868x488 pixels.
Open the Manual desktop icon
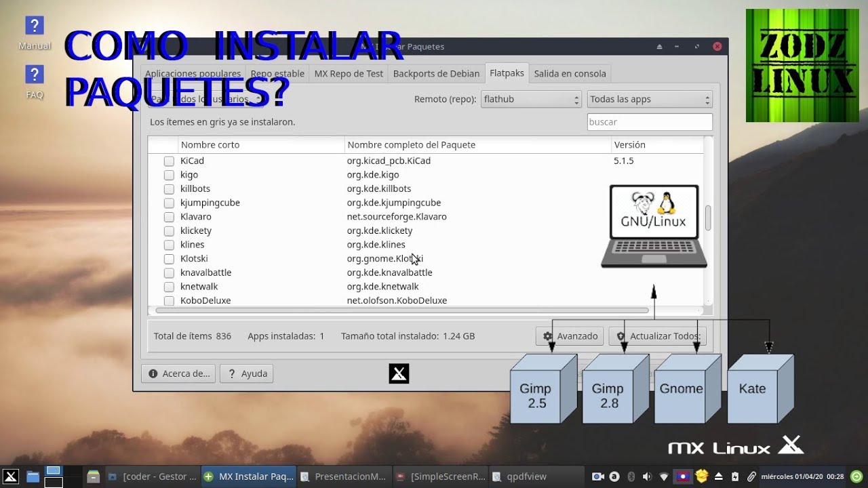click(x=35, y=33)
